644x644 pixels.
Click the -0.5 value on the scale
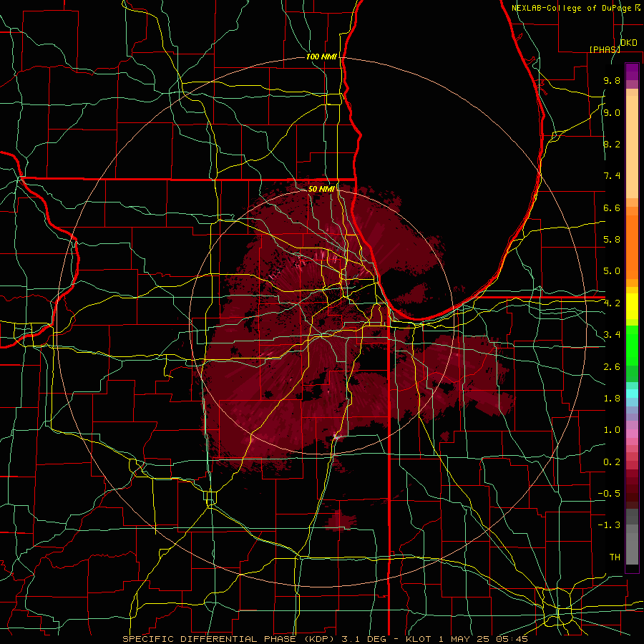coord(609,494)
